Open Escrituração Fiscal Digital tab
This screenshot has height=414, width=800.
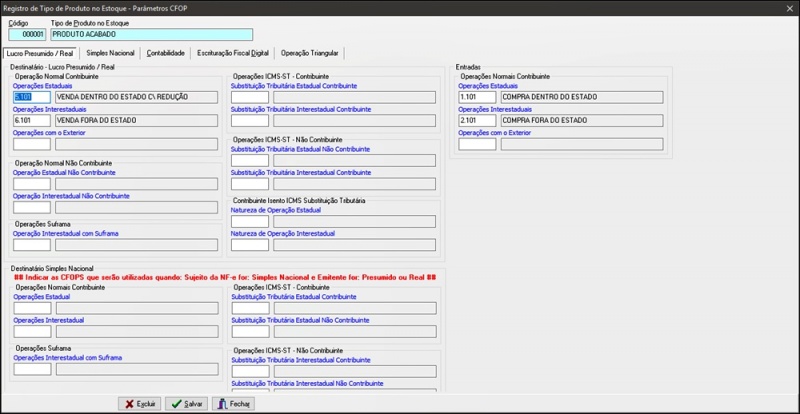click(232, 53)
